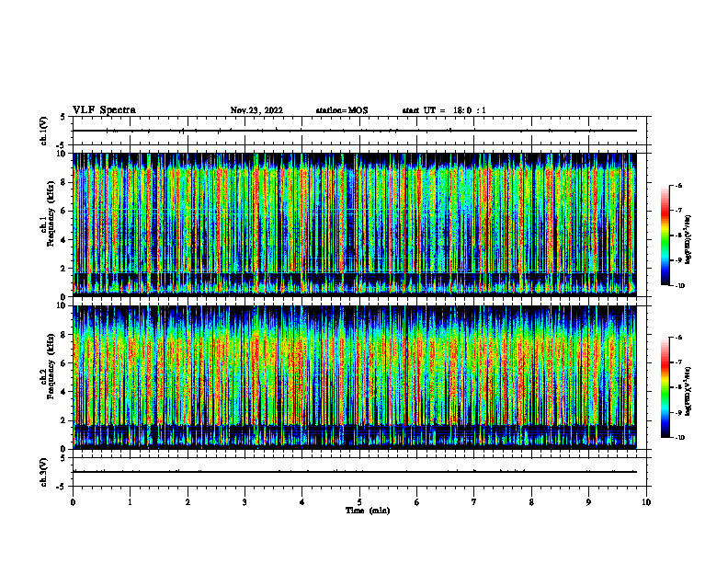The height and width of the screenshot is (563, 728).
Task: Click the "ch.1(V)" waveform axis label
Action: (44, 131)
